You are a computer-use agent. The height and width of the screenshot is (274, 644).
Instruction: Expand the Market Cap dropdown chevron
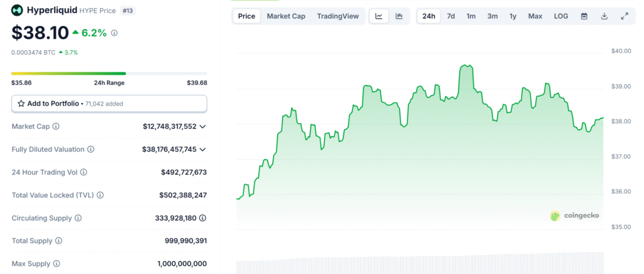203,126
